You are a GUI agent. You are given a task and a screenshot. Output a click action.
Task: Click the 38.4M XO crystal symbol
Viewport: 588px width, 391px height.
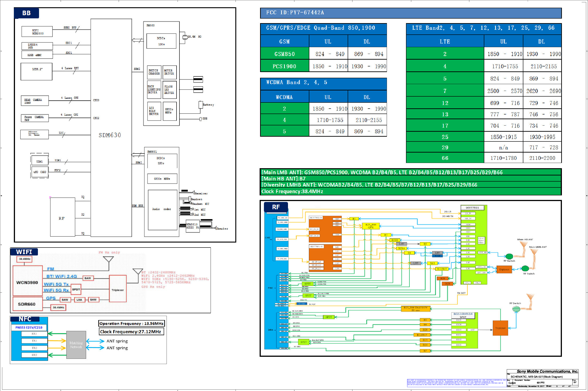pos(185,37)
